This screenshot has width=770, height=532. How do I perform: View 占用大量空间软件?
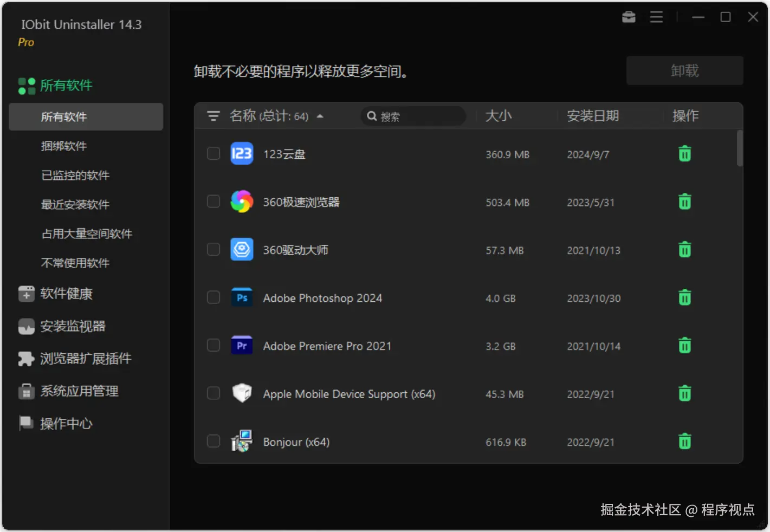tap(86, 234)
